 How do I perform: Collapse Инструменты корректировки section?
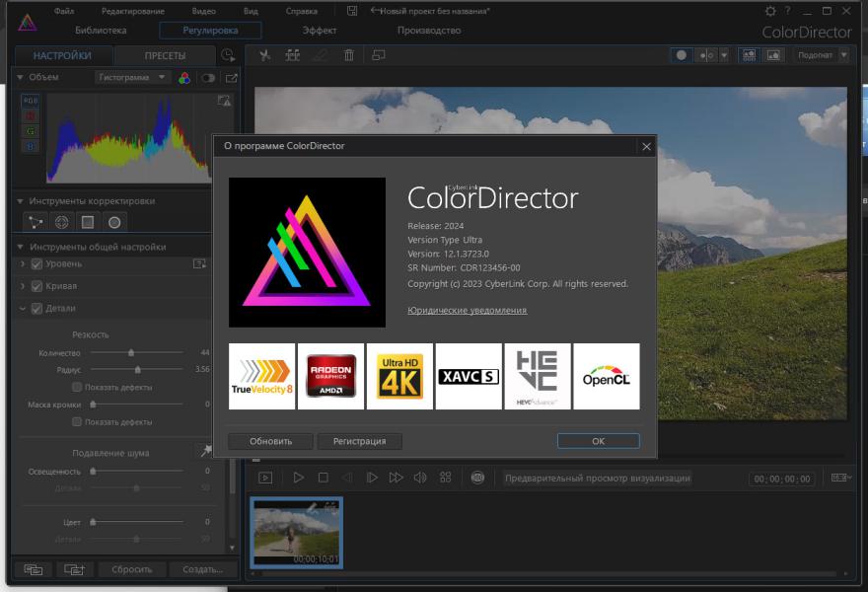[x=20, y=201]
